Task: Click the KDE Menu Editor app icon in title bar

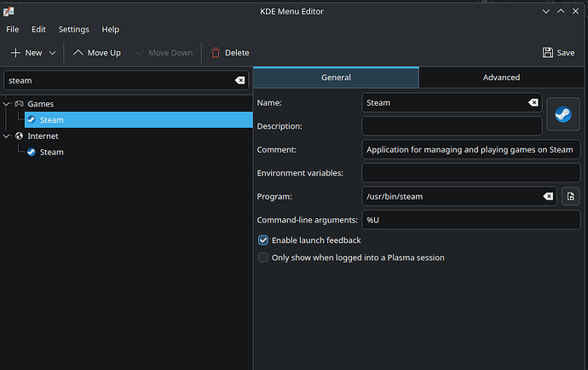Action: coord(9,12)
